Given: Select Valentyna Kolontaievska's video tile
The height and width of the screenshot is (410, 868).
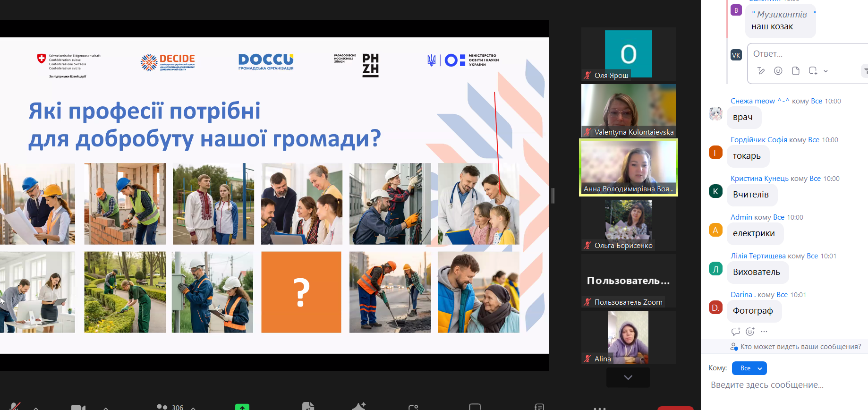Looking at the screenshot, I should pyautogui.click(x=628, y=111).
